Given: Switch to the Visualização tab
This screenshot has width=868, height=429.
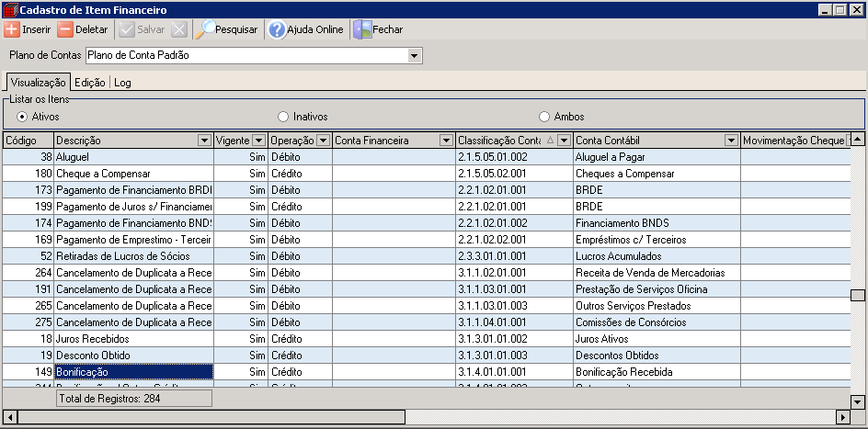Looking at the screenshot, I should (x=38, y=83).
